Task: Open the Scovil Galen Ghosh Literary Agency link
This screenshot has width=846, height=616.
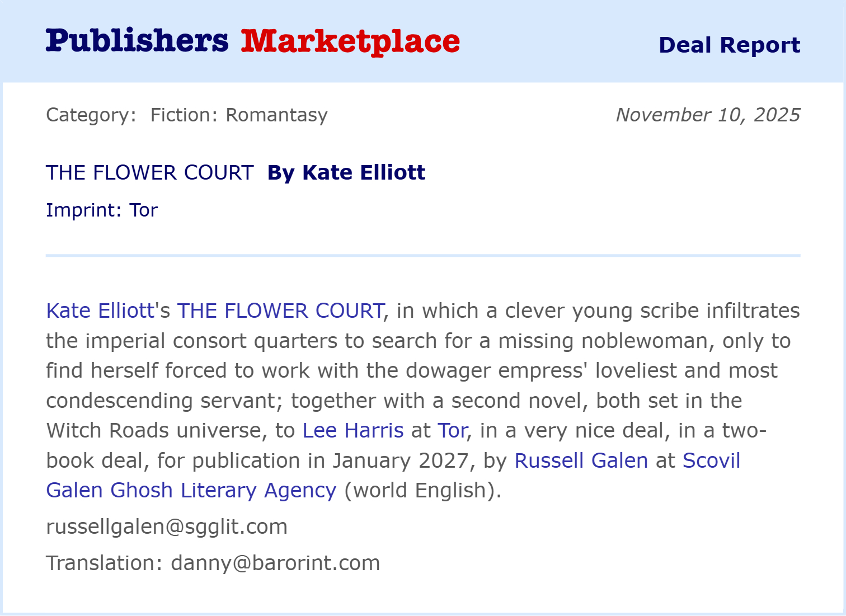Action: tap(191, 491)
